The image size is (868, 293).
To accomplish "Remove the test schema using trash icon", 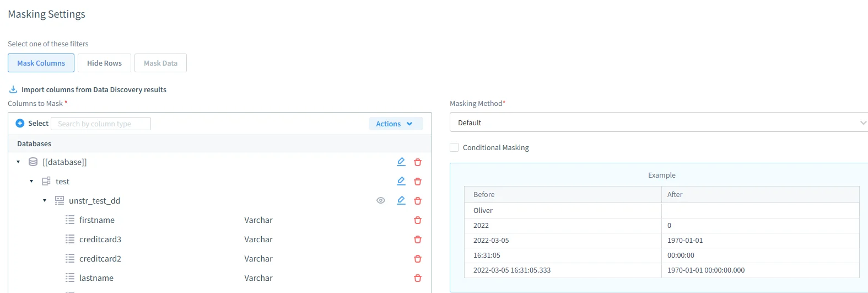I will [x=418, y=182].
